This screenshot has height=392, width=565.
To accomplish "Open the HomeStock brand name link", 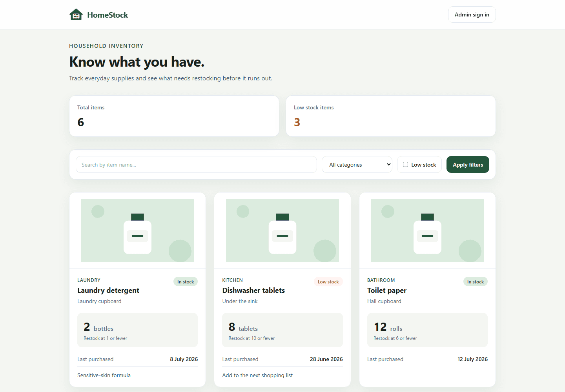I will (108, 15).
